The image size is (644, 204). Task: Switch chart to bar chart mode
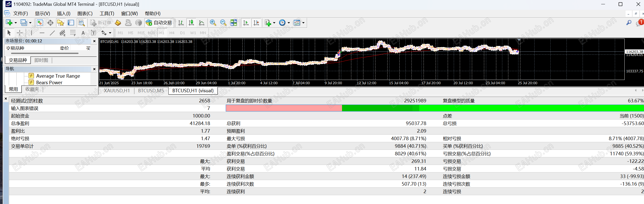coord(181,23)
